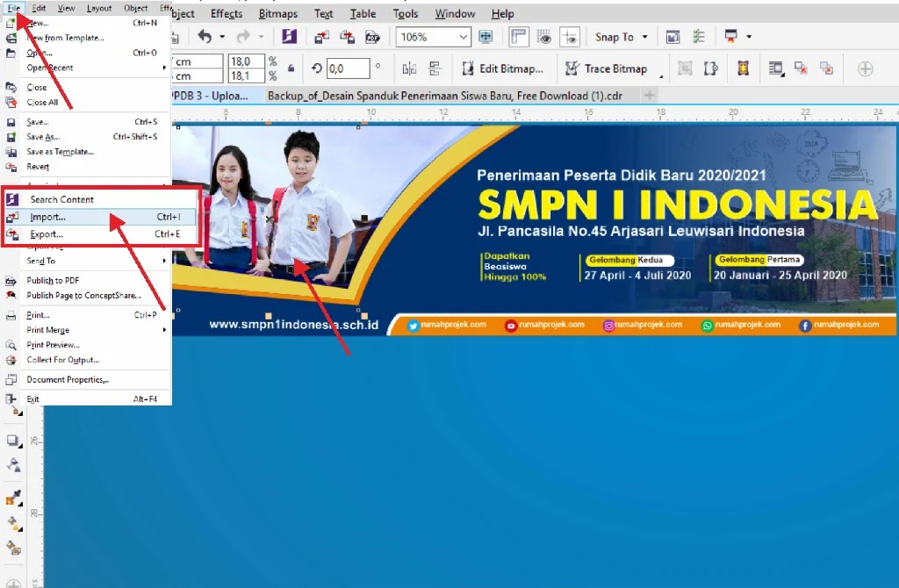This screenshot has width=899, height=588.
Task: Open the Tools menu
Action: (x=406, y=14)
